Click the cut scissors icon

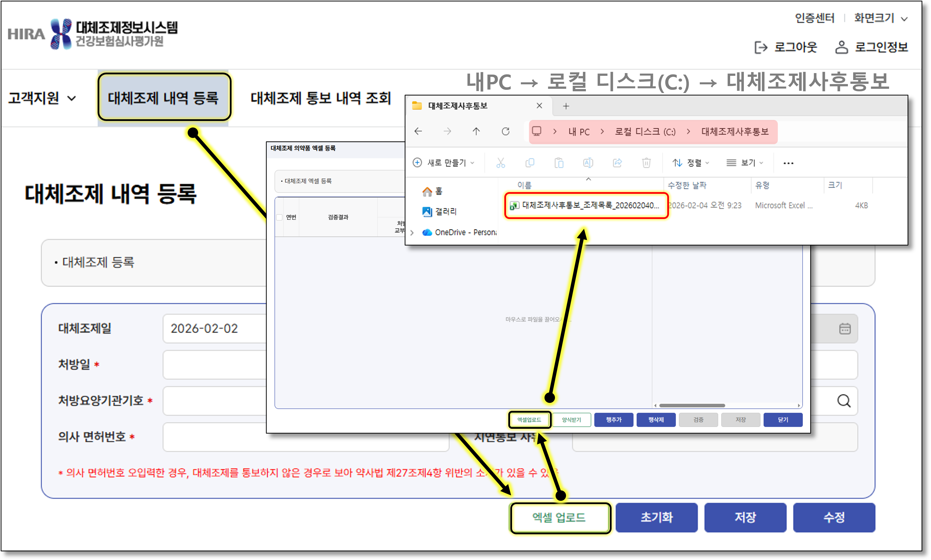click(500, 163)
